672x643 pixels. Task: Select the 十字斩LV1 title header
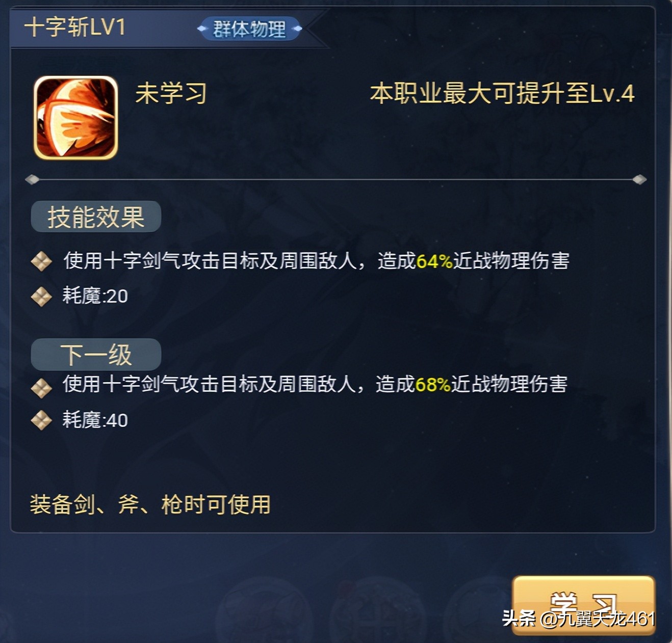75,27
